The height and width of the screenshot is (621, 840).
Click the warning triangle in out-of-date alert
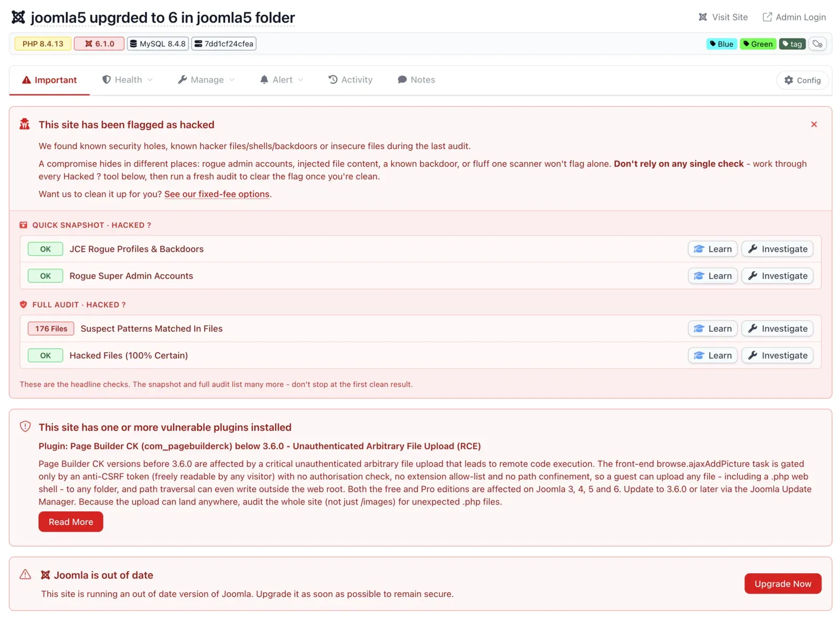pos(25,574)
